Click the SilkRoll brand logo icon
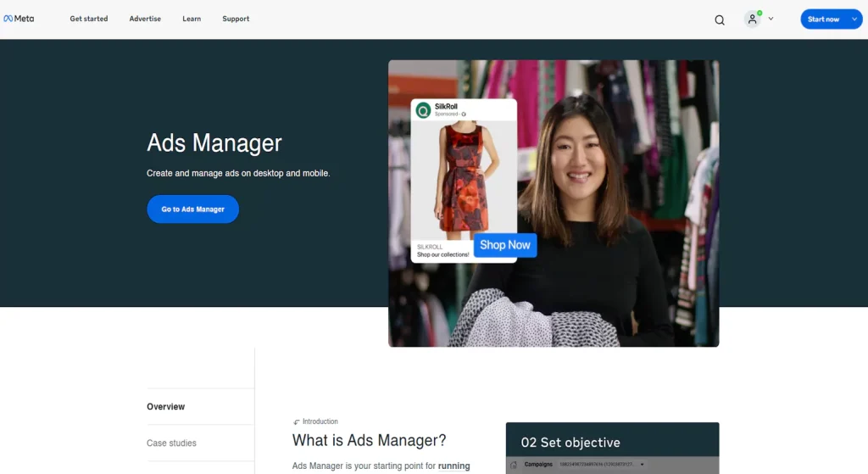868x474 pixels. (x=424, y=110)
